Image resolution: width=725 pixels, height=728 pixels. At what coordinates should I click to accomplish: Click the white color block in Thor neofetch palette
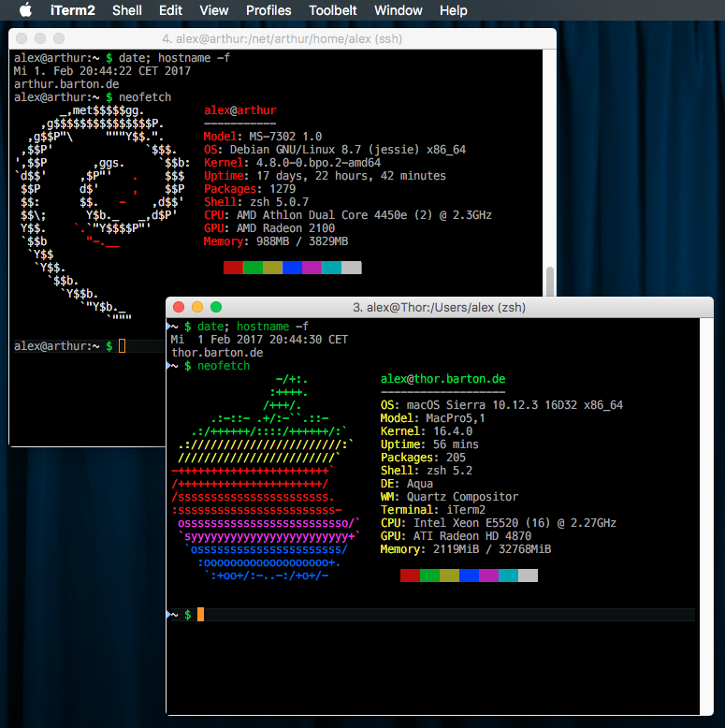(x=528, y=575)
